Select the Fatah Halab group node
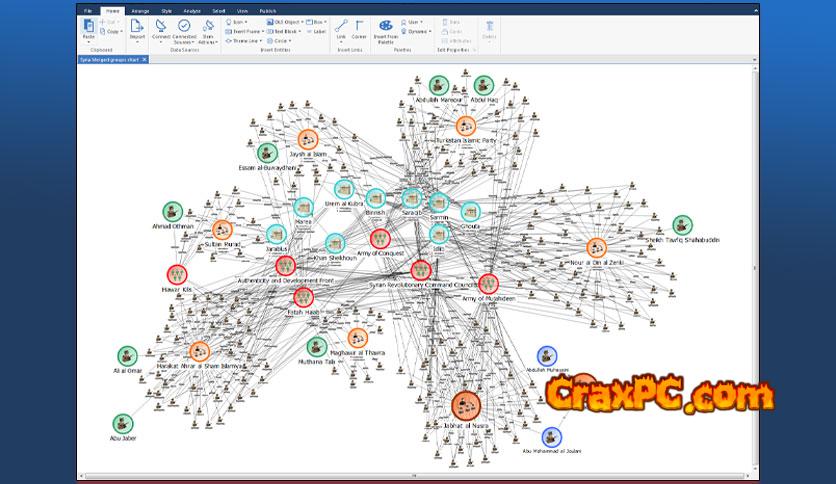This screenshot has width=836, height=484. 303,297
